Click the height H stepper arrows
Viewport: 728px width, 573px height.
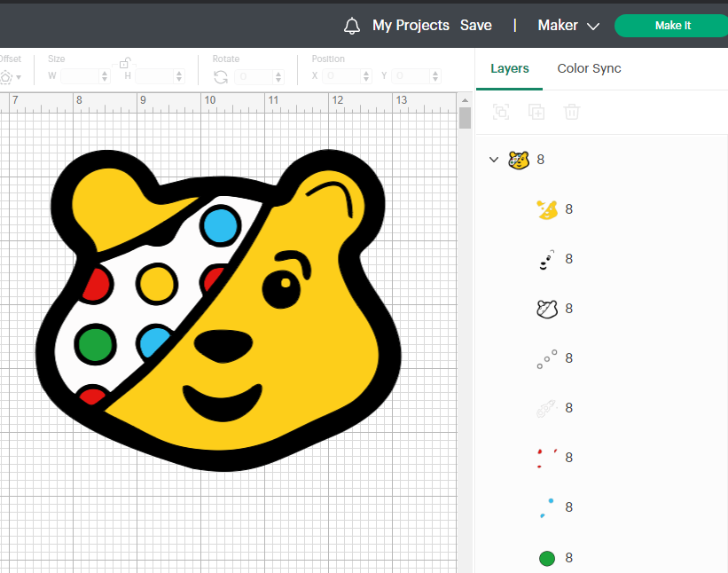pyautogui.click(x=179, y=75)
